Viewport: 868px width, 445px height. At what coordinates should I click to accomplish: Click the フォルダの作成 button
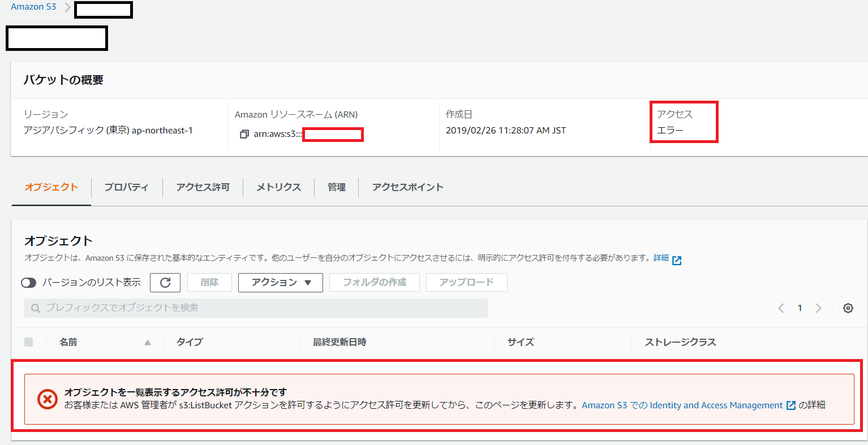[374, 282]
